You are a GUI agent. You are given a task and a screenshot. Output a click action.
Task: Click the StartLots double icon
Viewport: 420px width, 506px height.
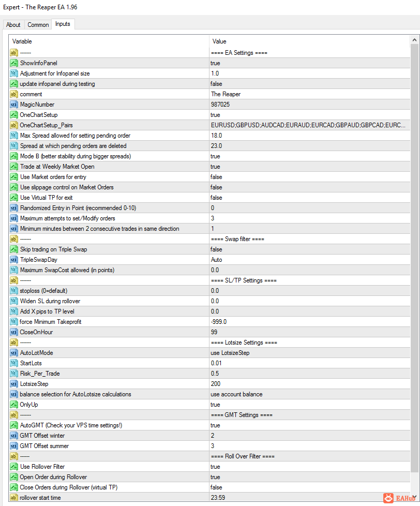pyautogui.click(x=13, y=363)
